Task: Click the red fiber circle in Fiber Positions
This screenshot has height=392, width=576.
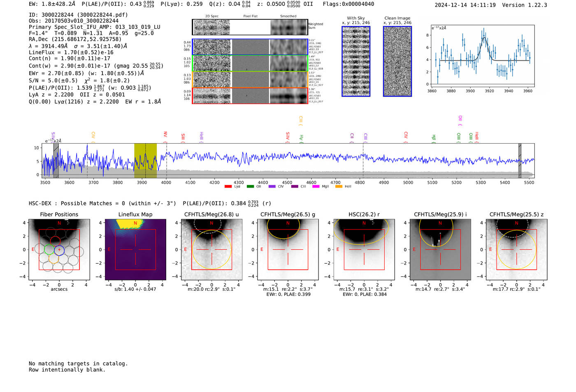Action: [x=55, y=241]
